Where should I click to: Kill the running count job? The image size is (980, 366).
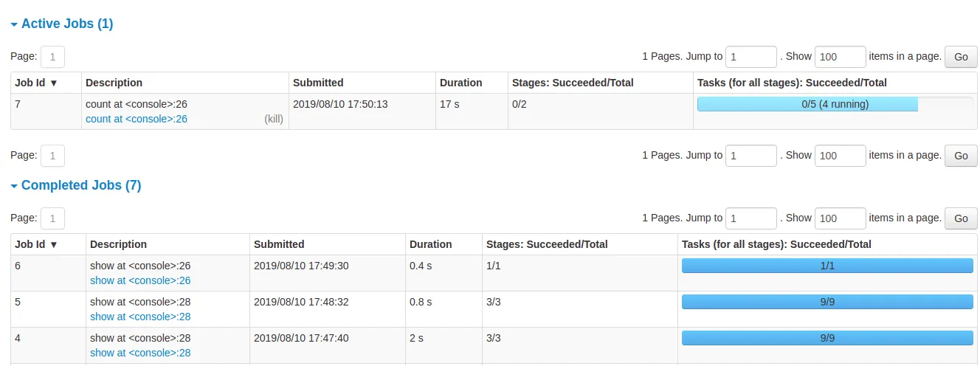tap(274, 119)
